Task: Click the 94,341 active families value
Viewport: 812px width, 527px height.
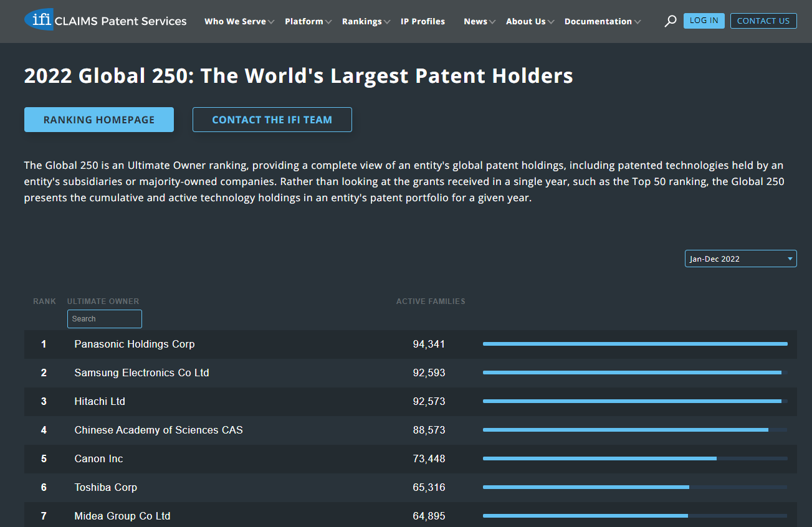Action: coord(429,344)
